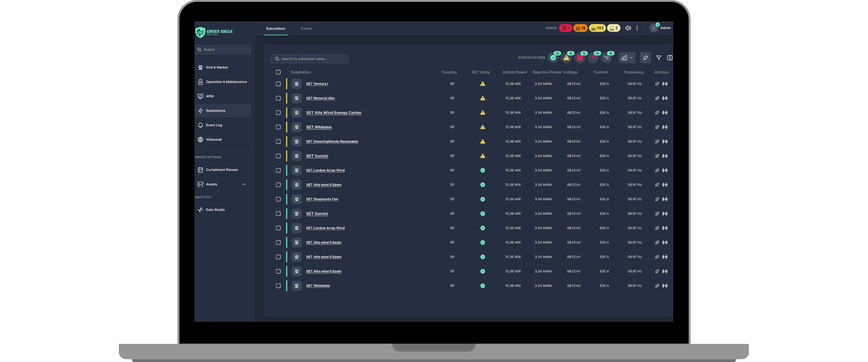
Task: Click the pale alerts badge showing 3
Action: (613, 28)
